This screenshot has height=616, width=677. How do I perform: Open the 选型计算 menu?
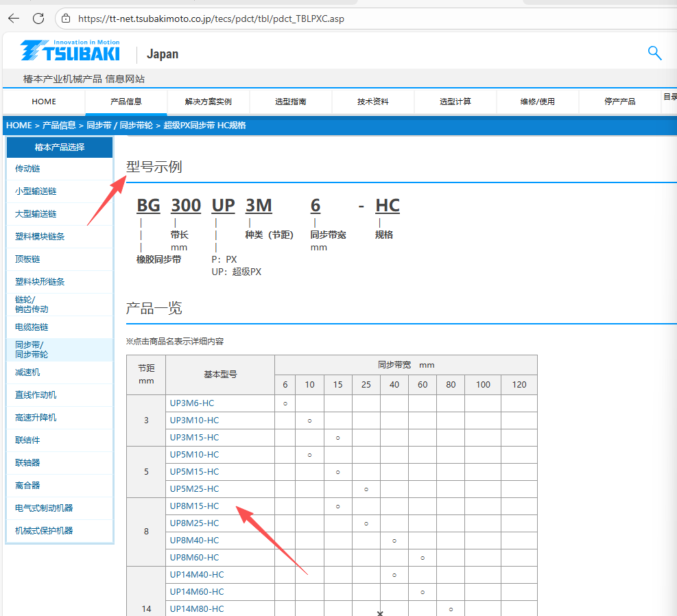[x=455, y=101]
